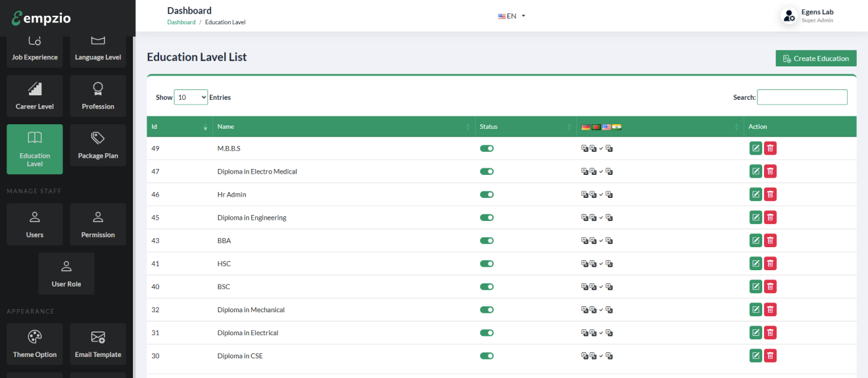Open Package Plan from sidebar
The width and height of the screenshot is (868, 378).
click(98, 145)
